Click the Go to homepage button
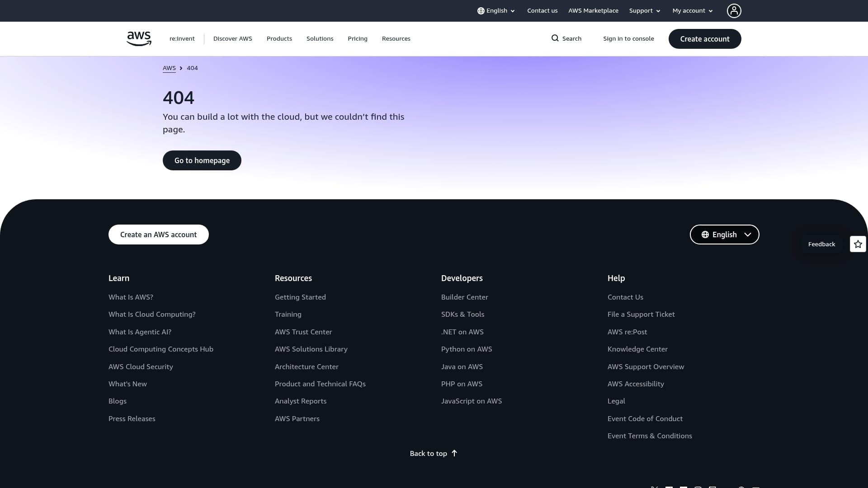 (202, 160)
